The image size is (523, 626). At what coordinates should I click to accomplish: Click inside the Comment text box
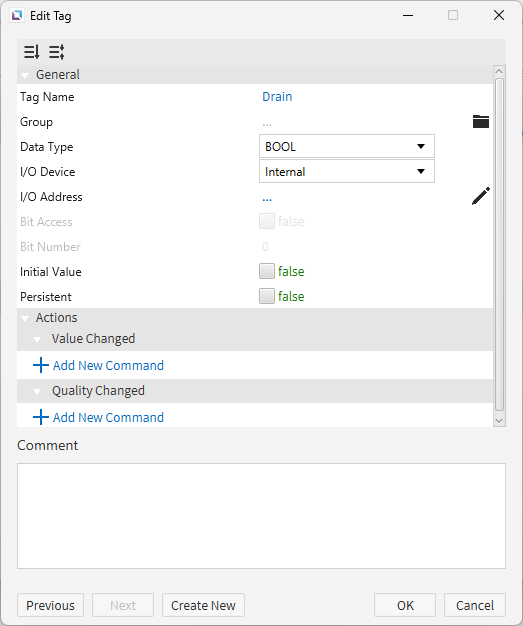coord(261,516)
